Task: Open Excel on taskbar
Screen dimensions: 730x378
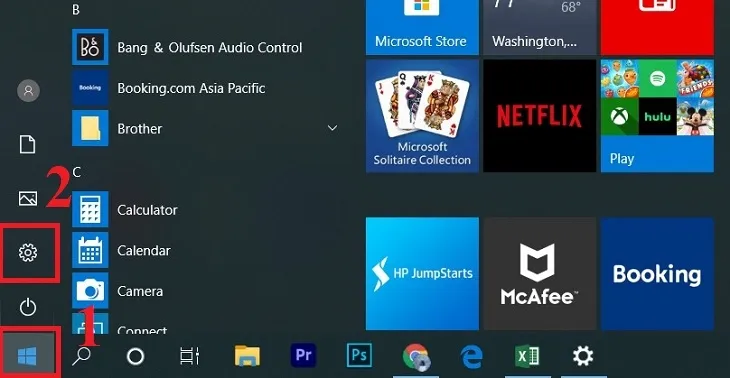Action: [x=527, y=357]
